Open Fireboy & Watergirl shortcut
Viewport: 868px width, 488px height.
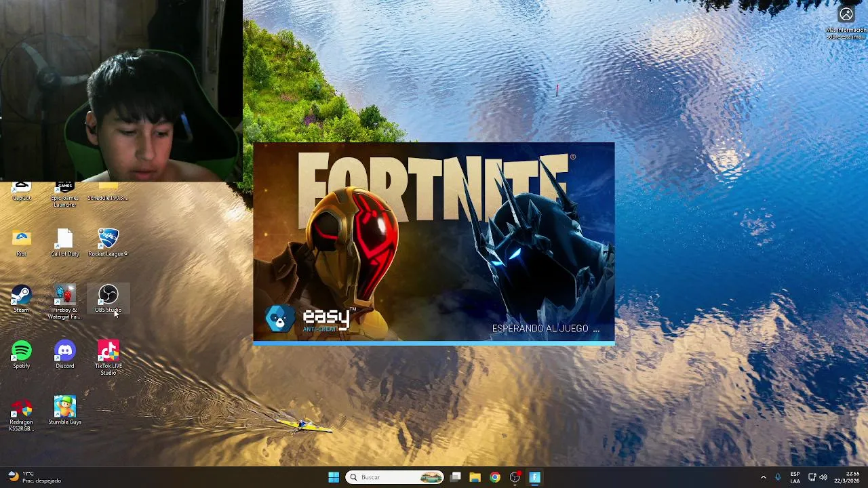click(x=65, y=302)
